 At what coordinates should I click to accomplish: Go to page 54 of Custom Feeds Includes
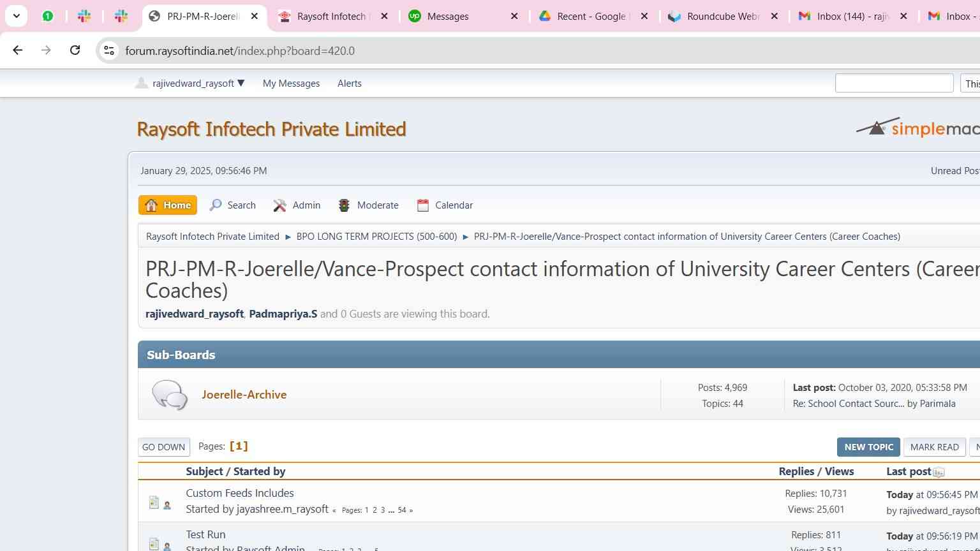(402, 510)
